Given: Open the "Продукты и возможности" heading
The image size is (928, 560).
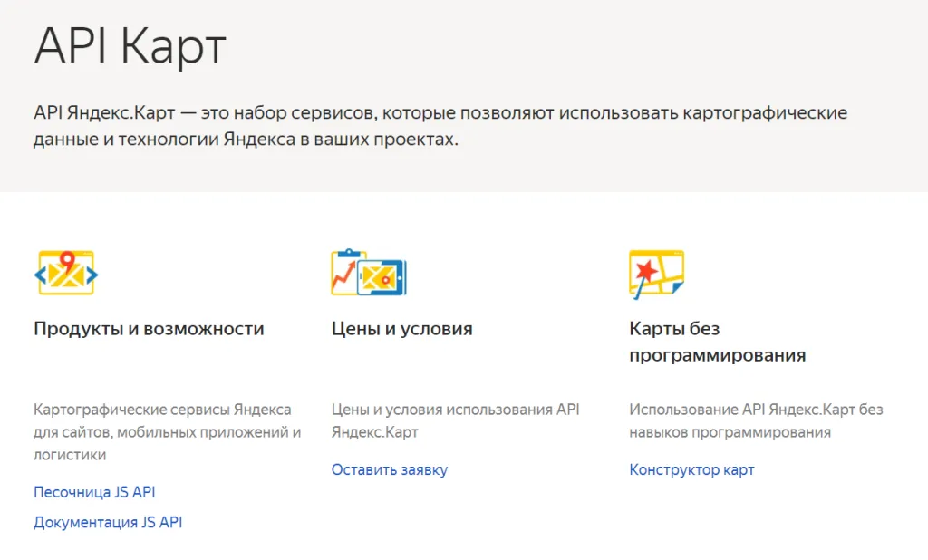Looking at the screenshot, I should point(149,329).
